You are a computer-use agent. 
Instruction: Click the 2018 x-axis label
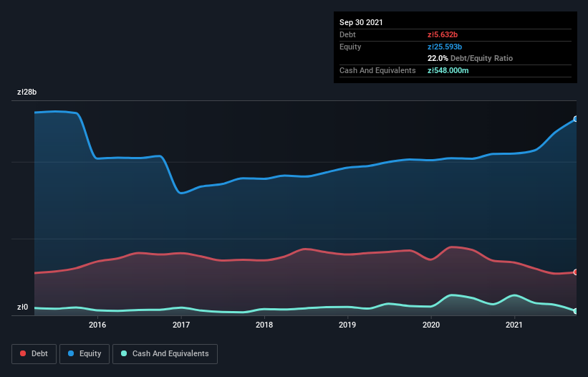click(x=264, y=325)
